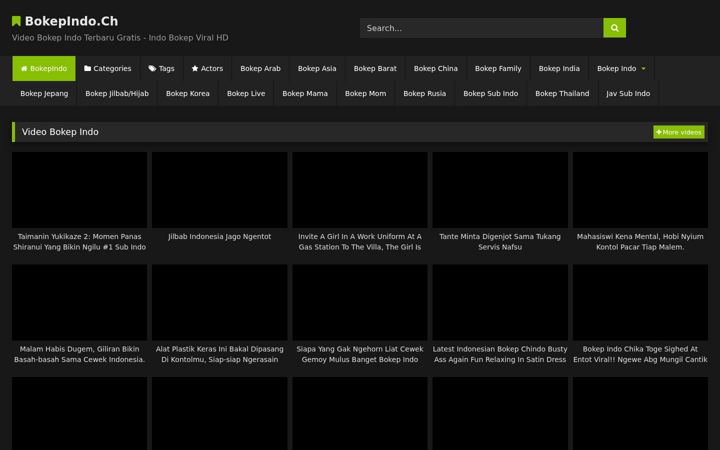Click the Taimanin Yukikaze 2 video title

tap(79, 242)
